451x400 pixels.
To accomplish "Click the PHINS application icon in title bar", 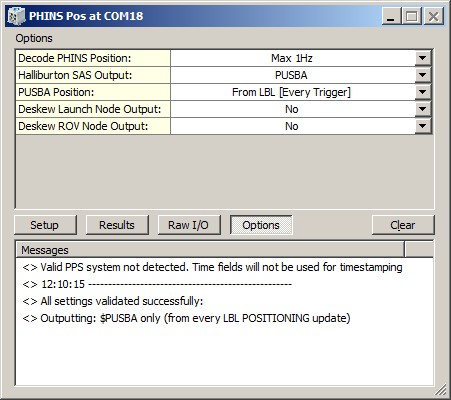I will [x=17, y=16].
